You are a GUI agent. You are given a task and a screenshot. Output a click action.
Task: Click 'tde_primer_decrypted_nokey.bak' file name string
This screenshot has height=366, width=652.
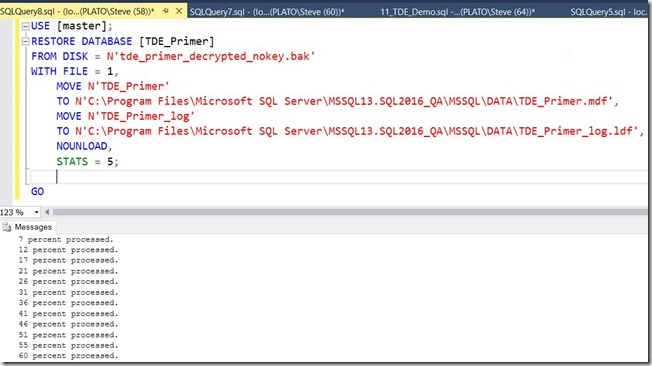coord(211,56)
